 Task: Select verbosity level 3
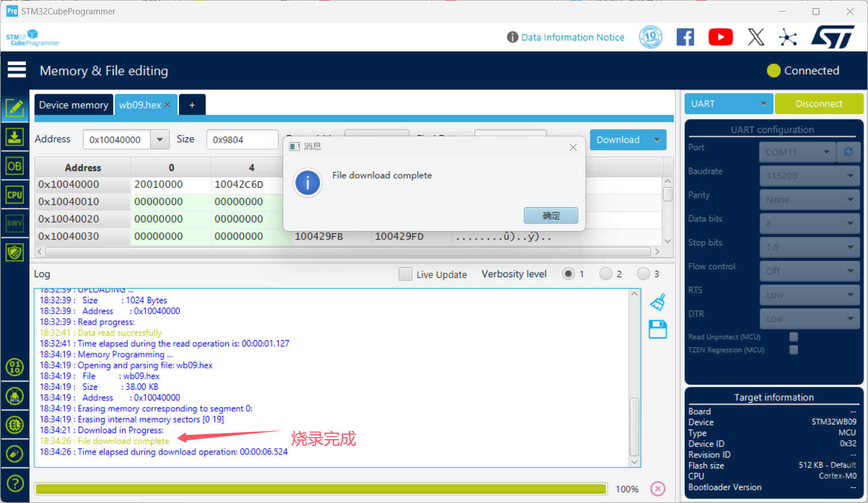(643, 274)
